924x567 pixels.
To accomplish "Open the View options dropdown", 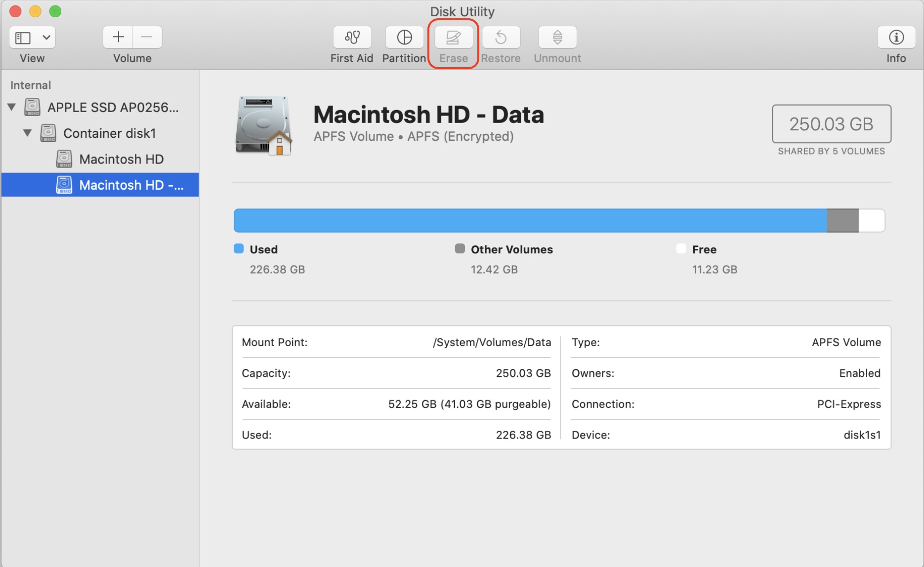I will tap(46, 37).
